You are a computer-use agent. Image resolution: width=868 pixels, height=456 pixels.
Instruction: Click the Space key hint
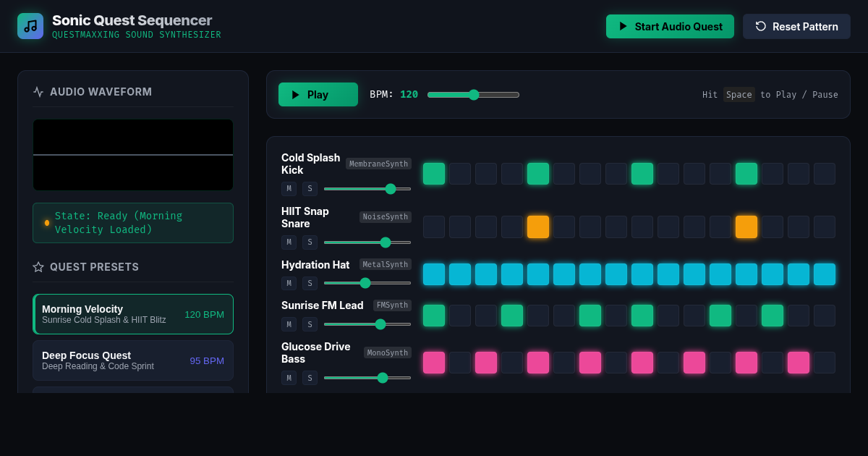(x=739, y=95)
